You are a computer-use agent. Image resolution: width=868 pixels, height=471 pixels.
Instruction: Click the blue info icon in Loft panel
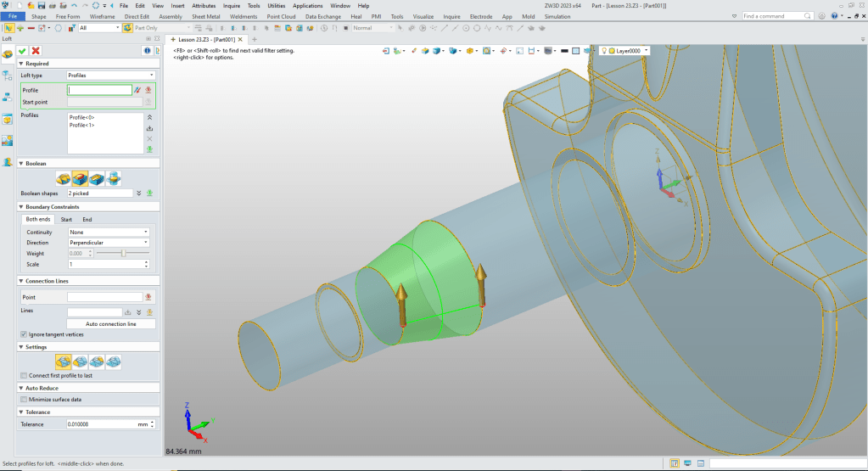click(146, 51)
